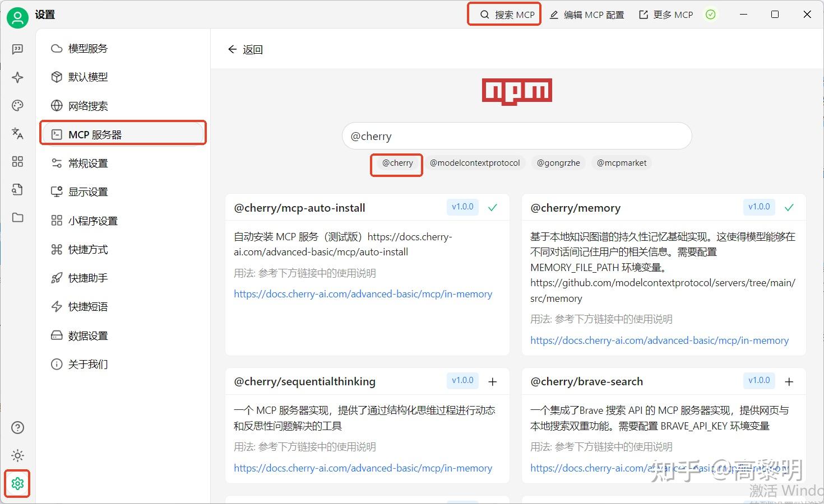Select the sparkle agents icon in the sidebar

click(x=17, y=77)
